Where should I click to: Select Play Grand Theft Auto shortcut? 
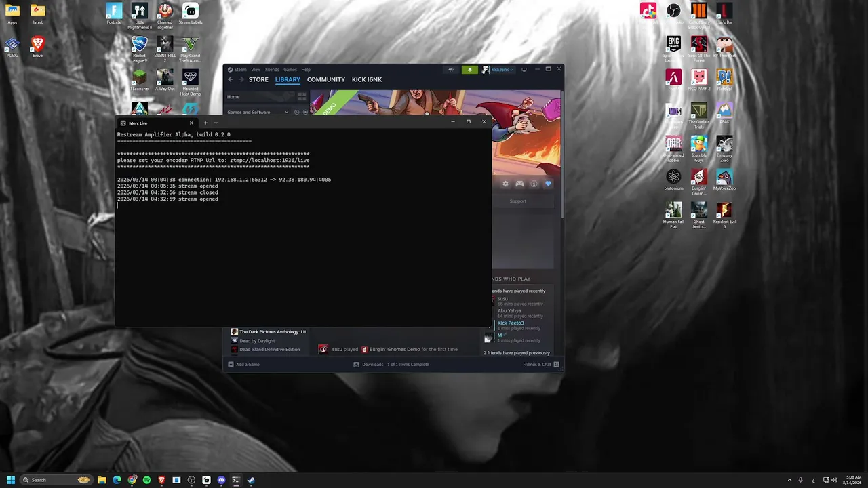[191, 49]
